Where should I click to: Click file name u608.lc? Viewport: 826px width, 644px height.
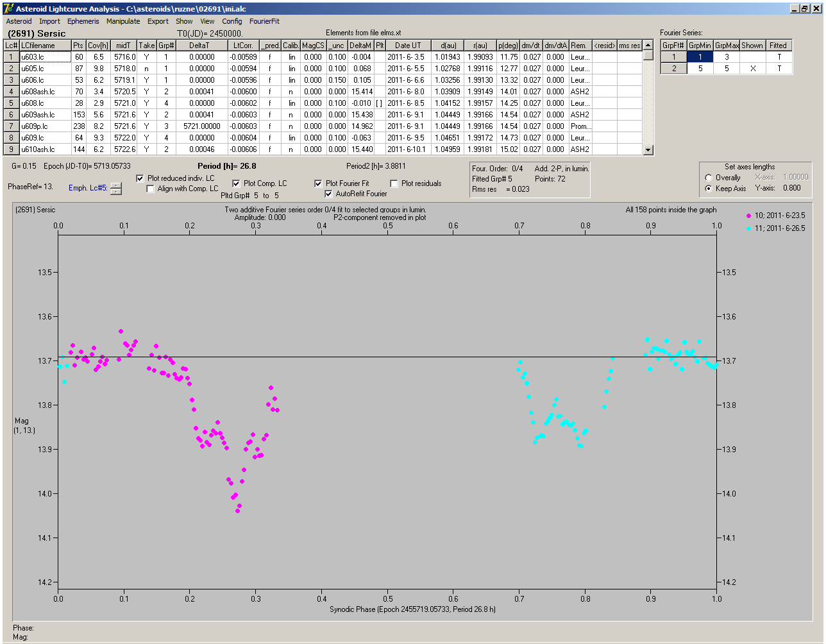(45, 103)
